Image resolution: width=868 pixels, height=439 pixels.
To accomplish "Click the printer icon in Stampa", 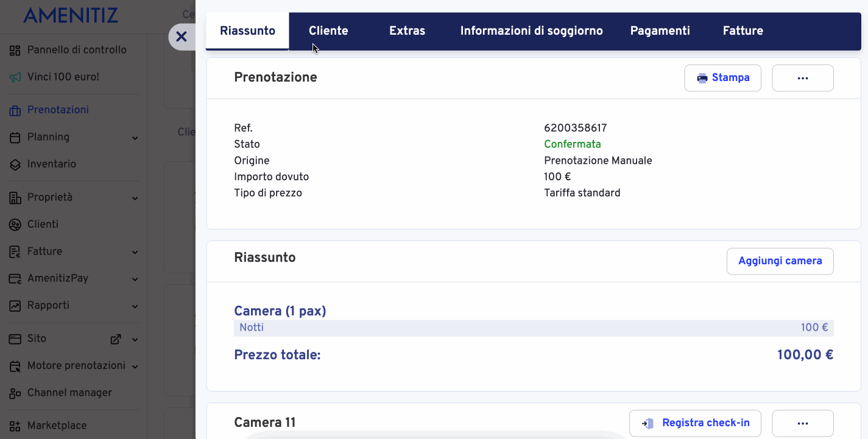I will click(x=702, y=78).
